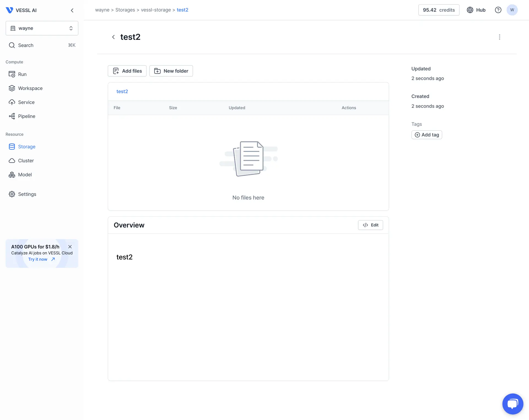Click the Add files button
Image resolution: width=529 pixels, height=420 pixels.
click(127, 71)
